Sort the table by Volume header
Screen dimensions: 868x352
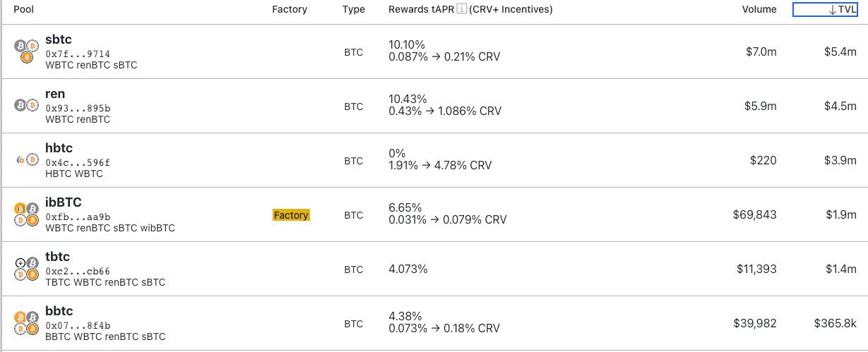pyautogui.click(x=759, y=9)
